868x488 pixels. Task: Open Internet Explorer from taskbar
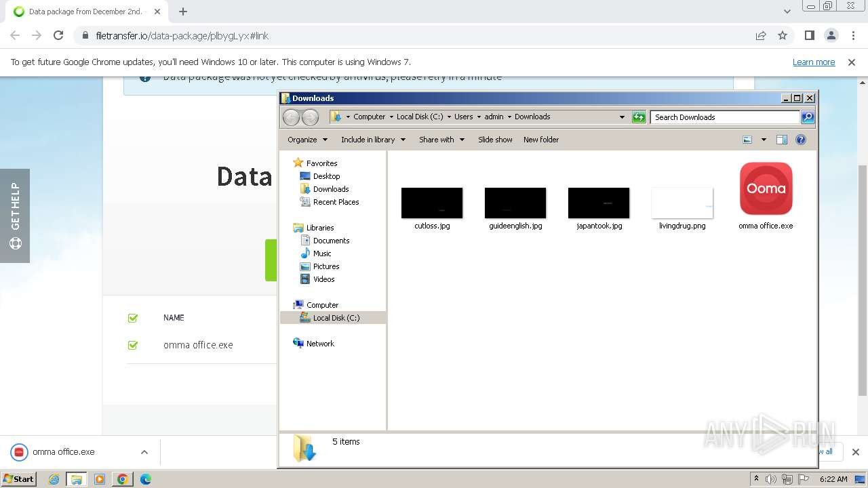tap(54, 479)
